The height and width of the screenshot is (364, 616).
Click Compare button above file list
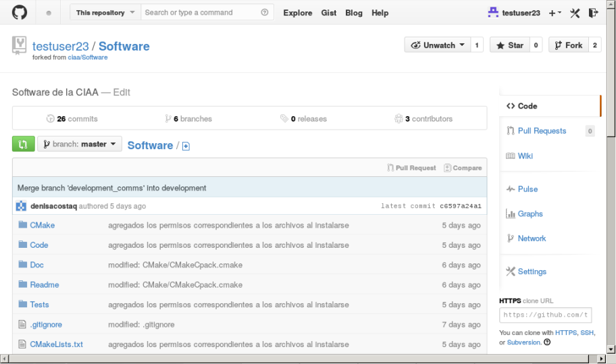463,167
